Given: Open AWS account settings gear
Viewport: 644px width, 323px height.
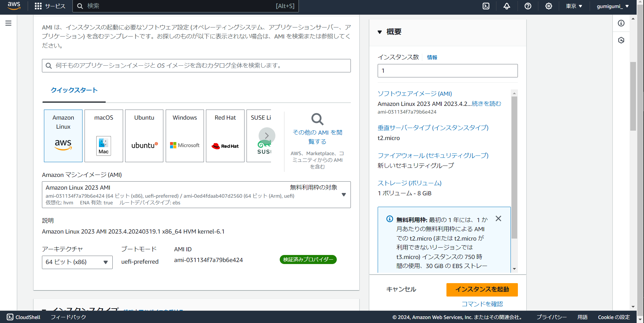Looking at the screenshot, I should pos(548,6).
